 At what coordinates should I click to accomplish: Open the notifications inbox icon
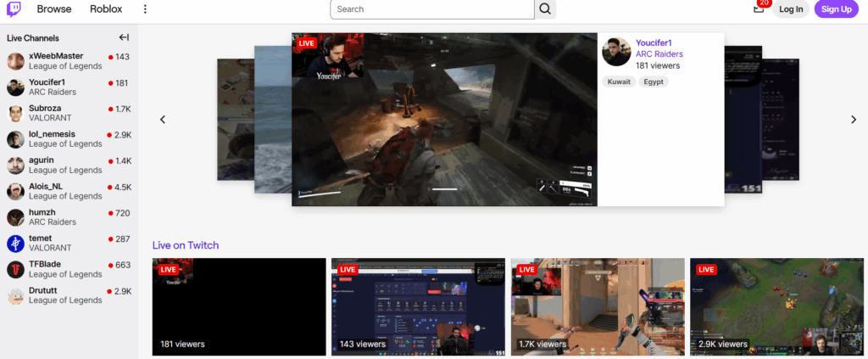758,9
